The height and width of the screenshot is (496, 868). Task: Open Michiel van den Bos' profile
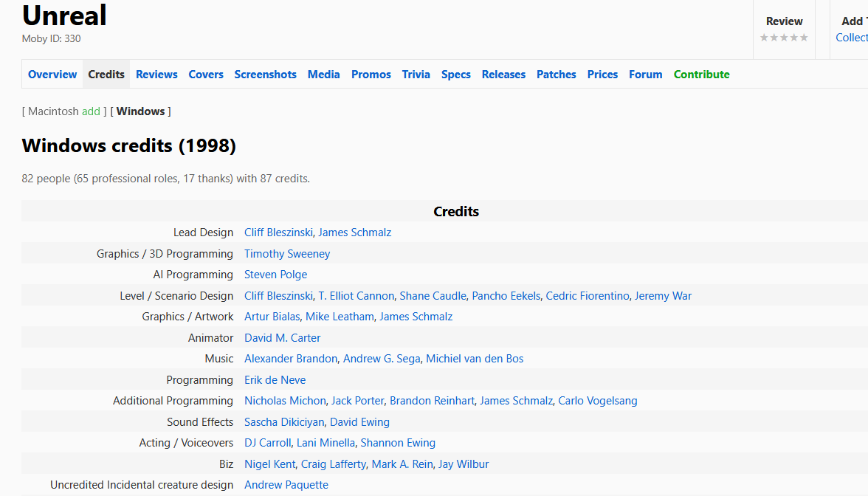[475, 359]
